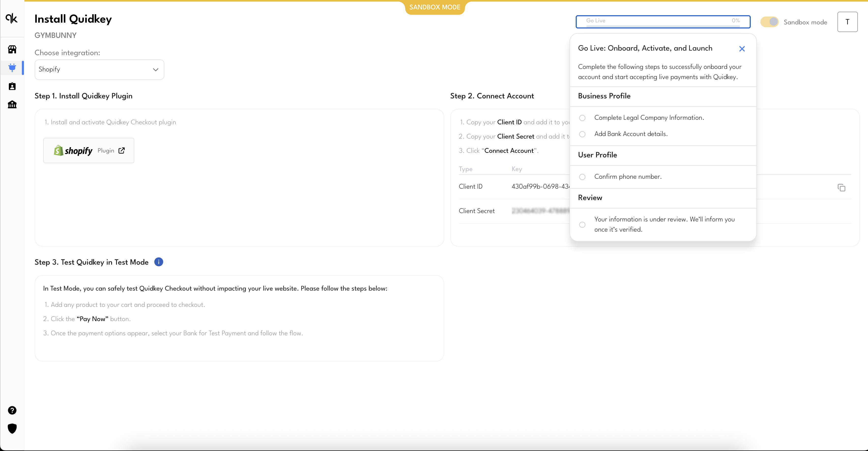Viewport: 868px width, 451px height.
Task: Select the storefront icon in the sidebar
Action: tap(12, 49)
